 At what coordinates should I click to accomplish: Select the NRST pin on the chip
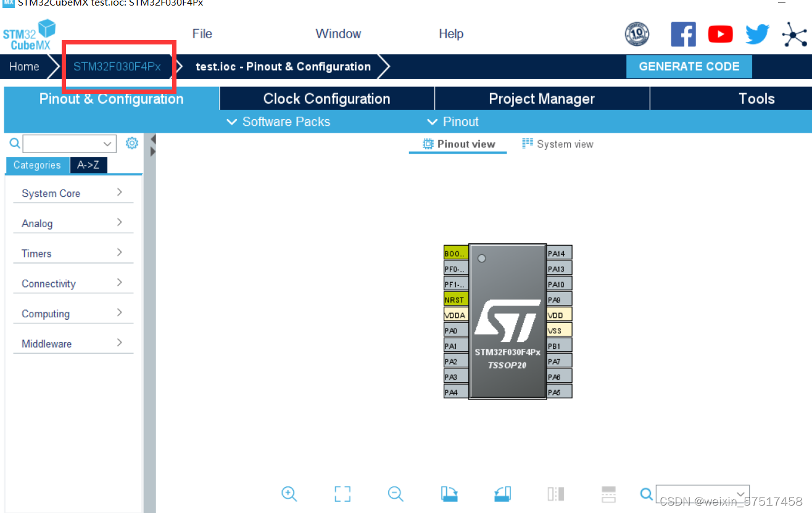tap(456, 299)
